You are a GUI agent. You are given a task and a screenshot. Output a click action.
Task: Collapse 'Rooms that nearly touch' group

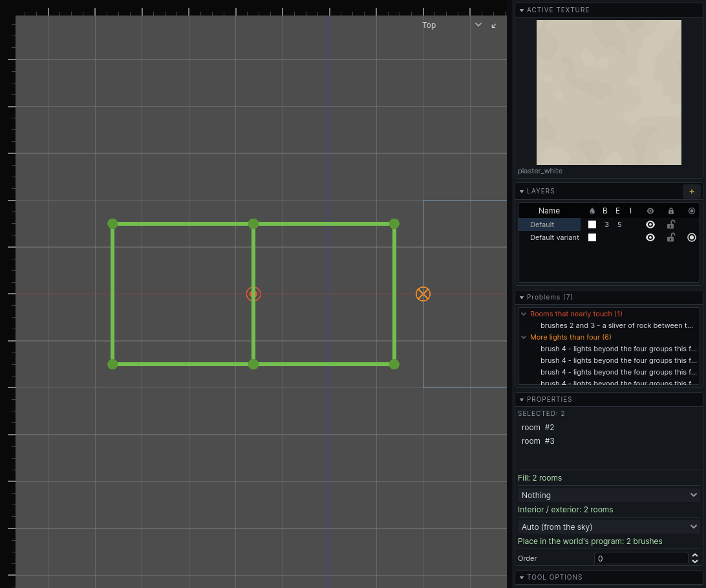[x=524, y=314]
